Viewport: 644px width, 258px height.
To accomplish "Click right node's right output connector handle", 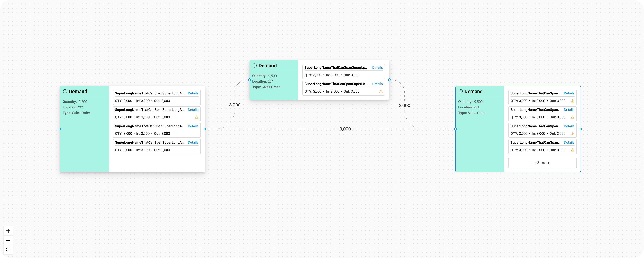I will 581,129.
